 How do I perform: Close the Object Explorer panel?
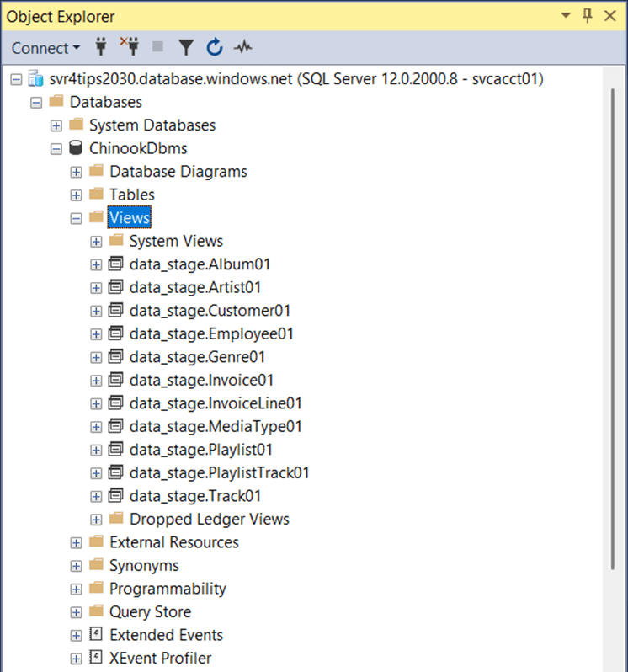[610, 16]
